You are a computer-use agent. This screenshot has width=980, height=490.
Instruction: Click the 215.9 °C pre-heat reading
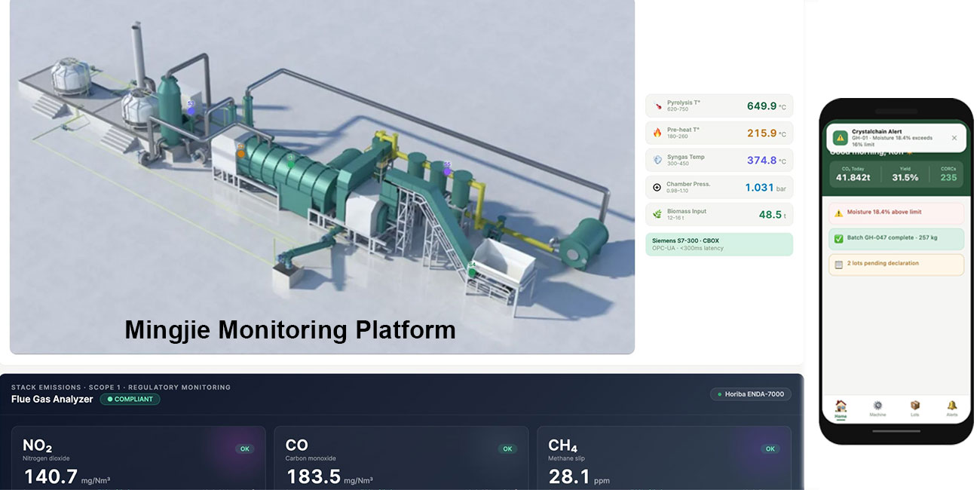pyautogui.click(x=767, y=133)
